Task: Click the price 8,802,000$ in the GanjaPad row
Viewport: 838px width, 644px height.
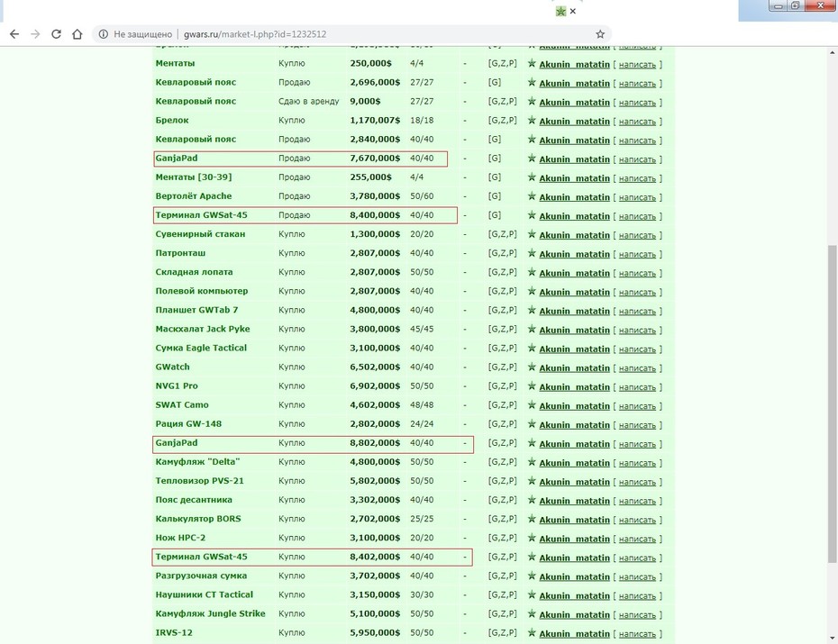Action: pyautogui.click(x=375, y=442)
